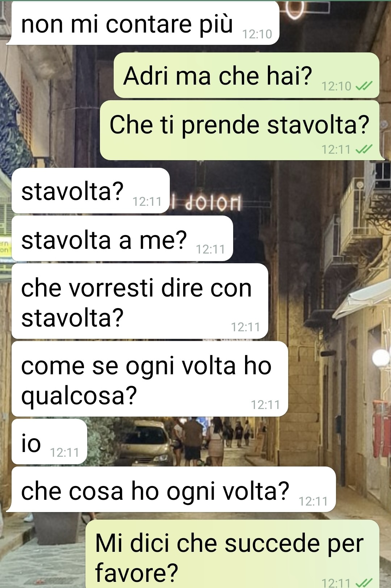This screenshot has height=588, width=391.
Task: Click the timestamp under 'come se ogni volta ho qualcosa?'
Action: [x=265, y=405]
